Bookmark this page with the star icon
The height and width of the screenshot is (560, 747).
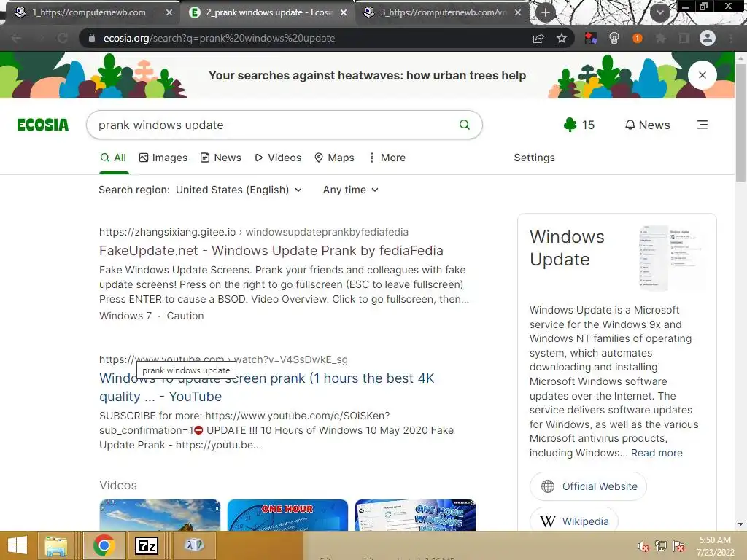pos(562,38)
